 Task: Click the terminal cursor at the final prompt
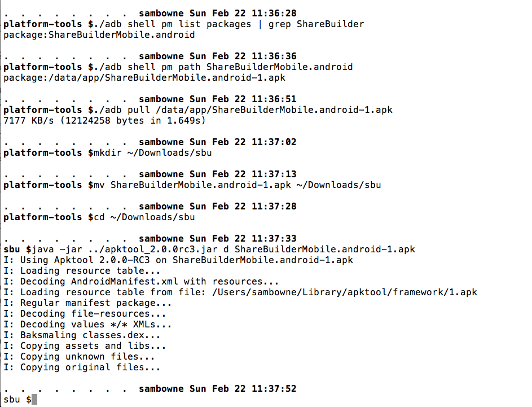tap(34, 400)
